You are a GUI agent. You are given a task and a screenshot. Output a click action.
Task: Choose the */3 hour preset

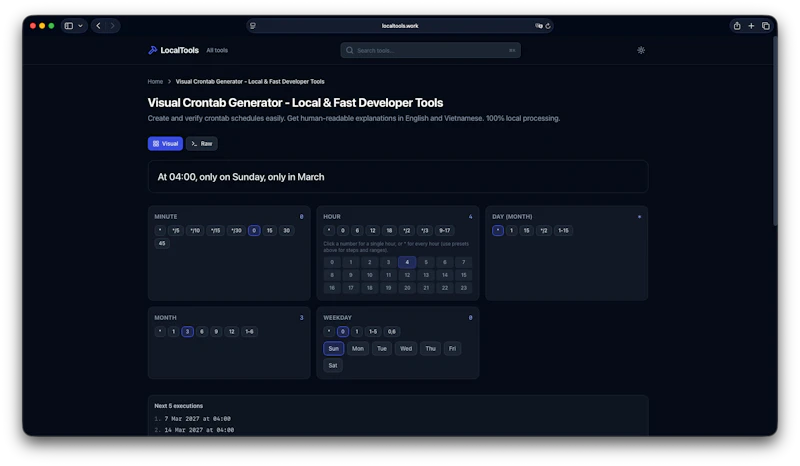point(424,230)
